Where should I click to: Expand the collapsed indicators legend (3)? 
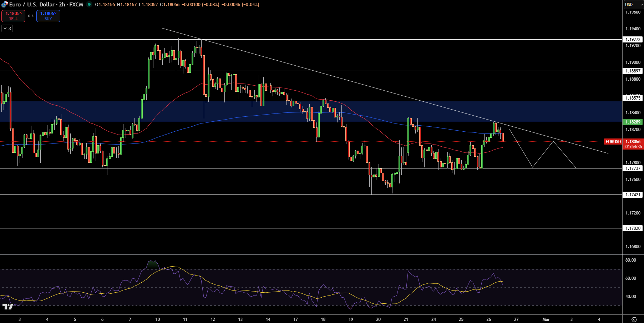(7, 28)
